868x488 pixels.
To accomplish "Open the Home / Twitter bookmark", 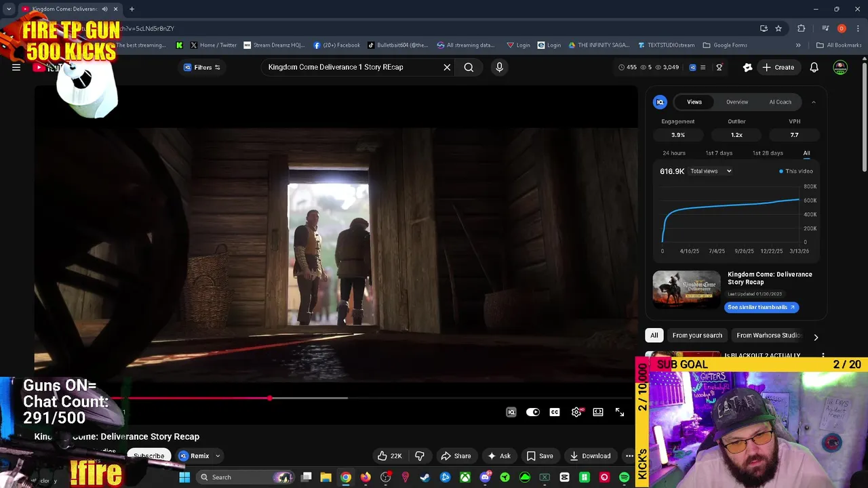I will [213, 45].
